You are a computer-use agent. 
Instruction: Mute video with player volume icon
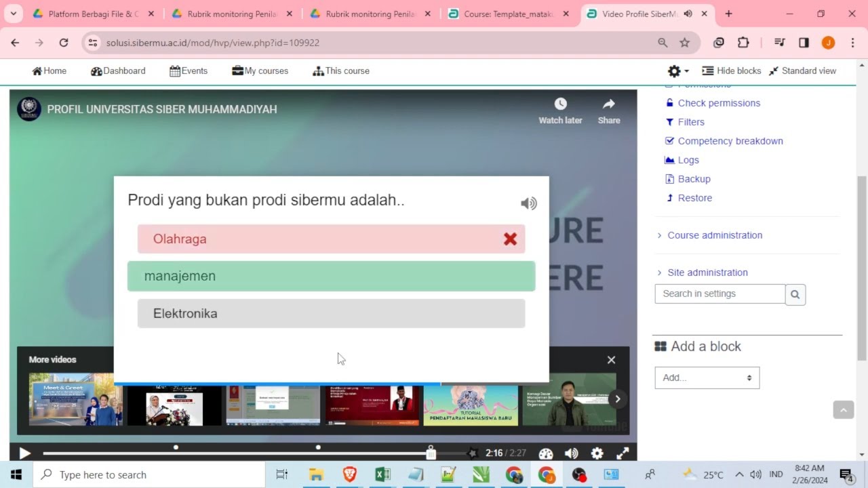coord(571,453)
